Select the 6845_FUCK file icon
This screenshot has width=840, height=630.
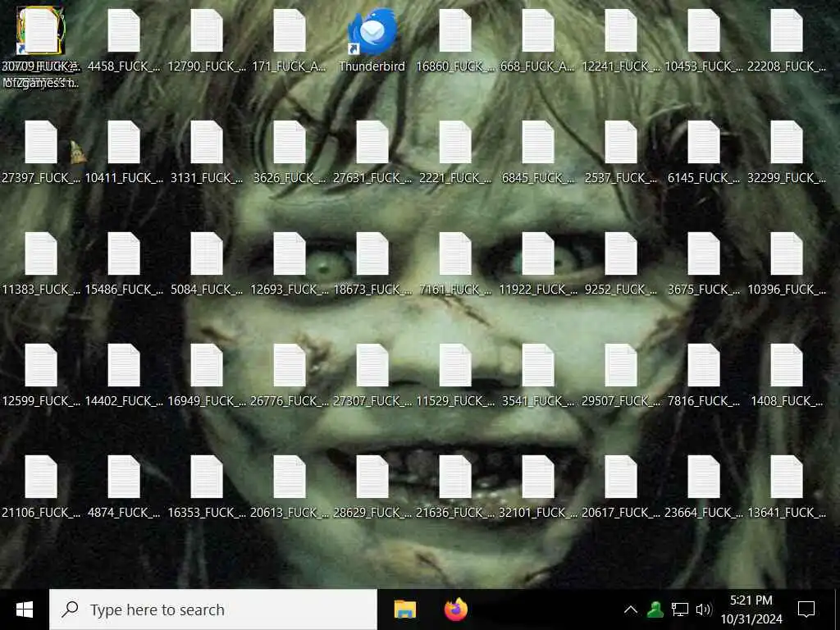[x=538, y=143]
